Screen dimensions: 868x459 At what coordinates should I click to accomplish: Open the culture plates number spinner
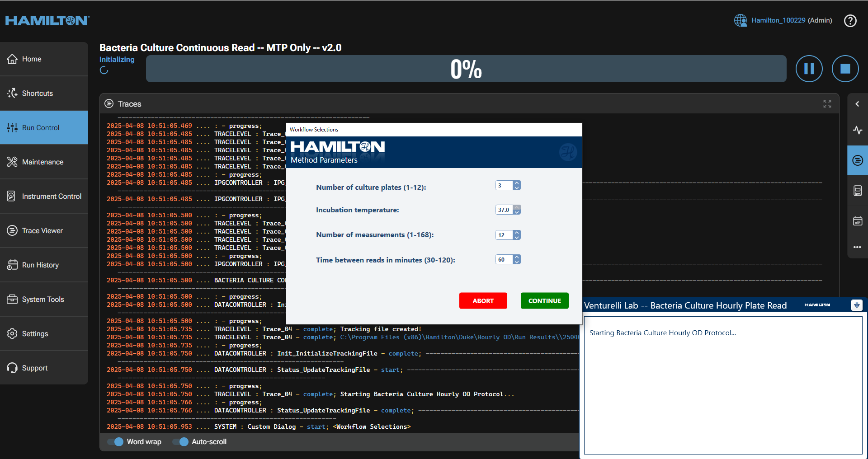pos(517,185)
